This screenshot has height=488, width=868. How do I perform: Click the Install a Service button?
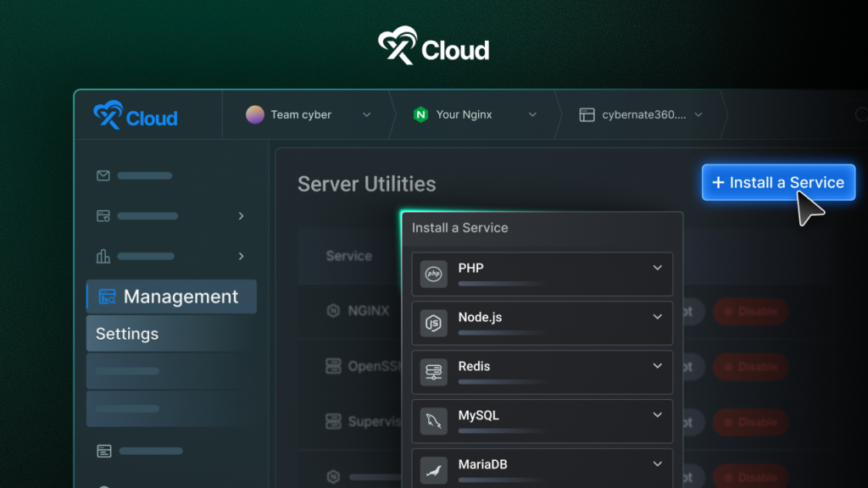coord(778,183)
